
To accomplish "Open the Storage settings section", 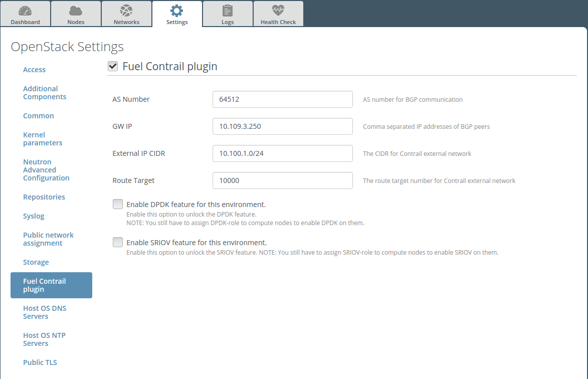I will coord(36,262).
